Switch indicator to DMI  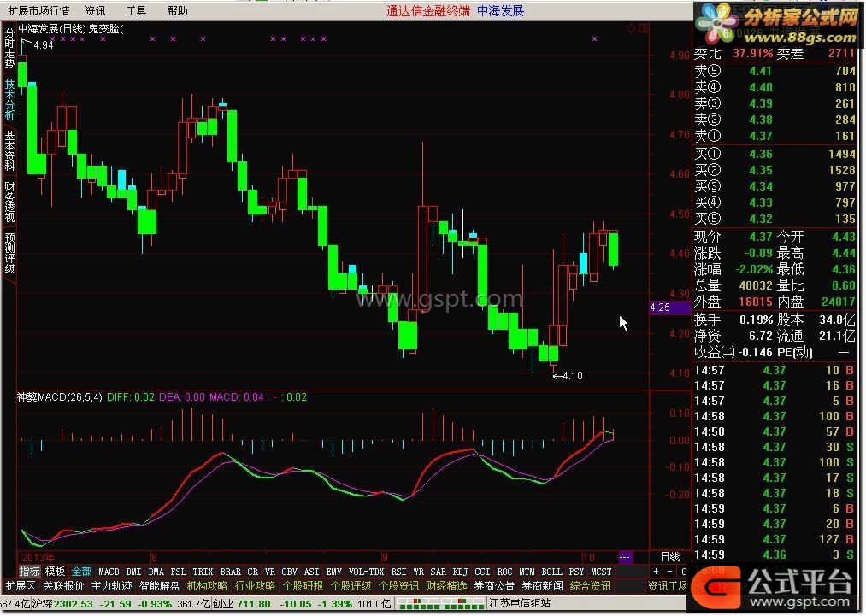click(133, 572)
